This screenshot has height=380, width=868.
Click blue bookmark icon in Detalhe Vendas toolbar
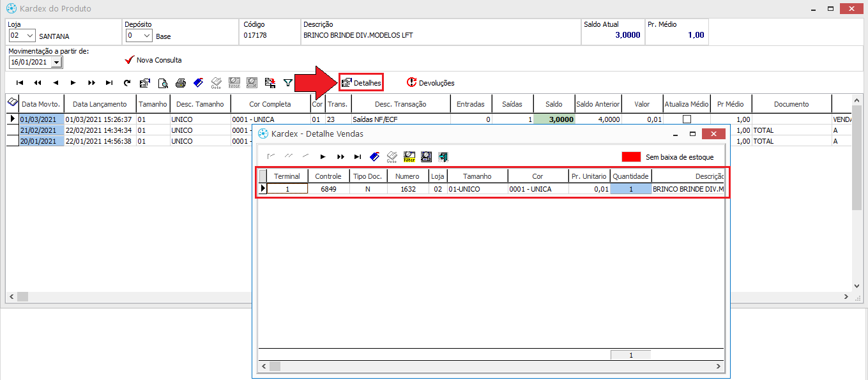(x=375, y=156)
